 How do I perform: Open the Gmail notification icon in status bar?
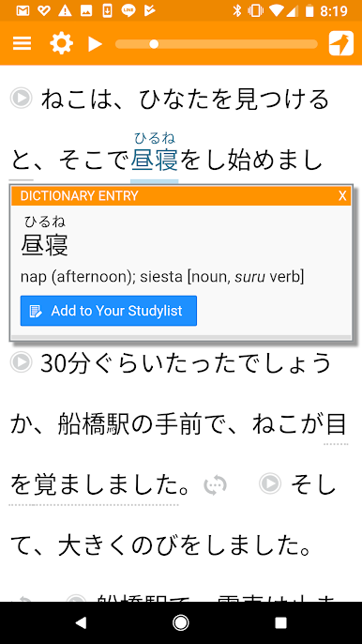(23, 11)
